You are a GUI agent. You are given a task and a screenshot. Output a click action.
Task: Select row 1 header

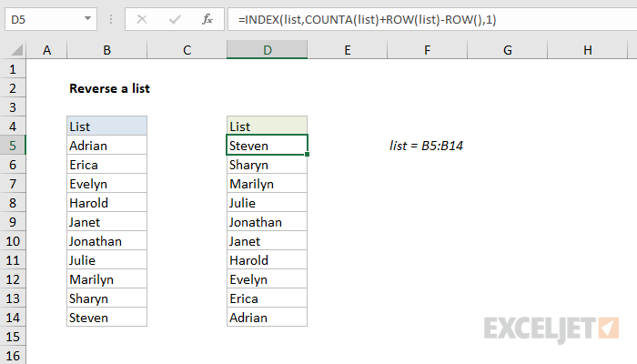click(13, 69)
